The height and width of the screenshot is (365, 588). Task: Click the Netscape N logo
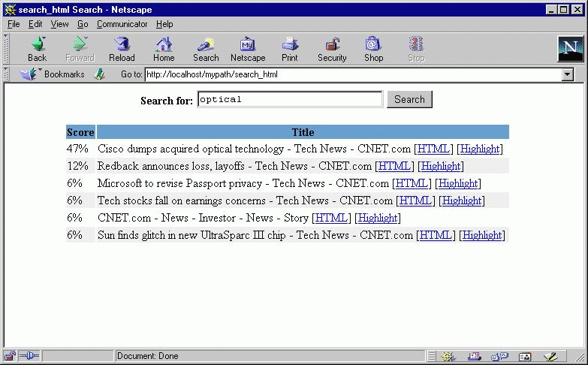pos(571,49)
